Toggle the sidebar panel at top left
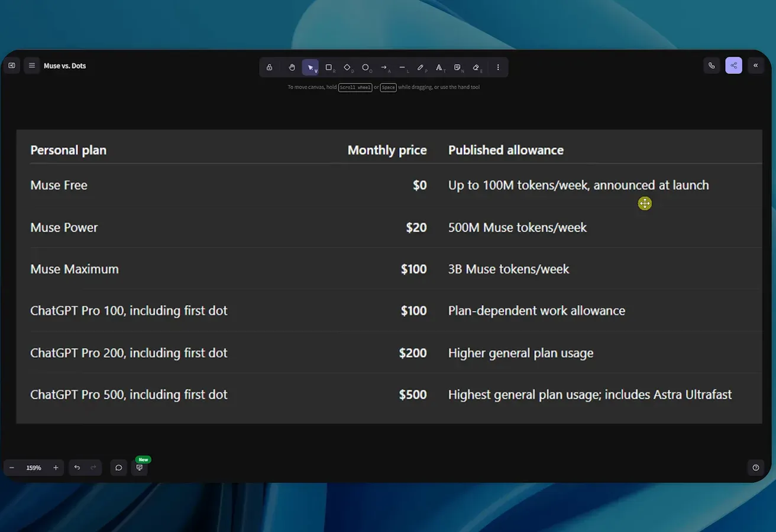The image size is (776, 532). [12, 66]
